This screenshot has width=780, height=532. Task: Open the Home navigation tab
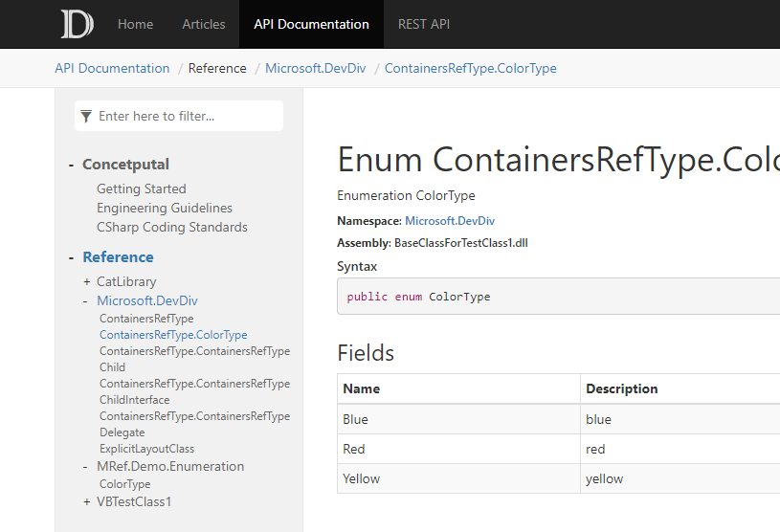pos(135,24)
